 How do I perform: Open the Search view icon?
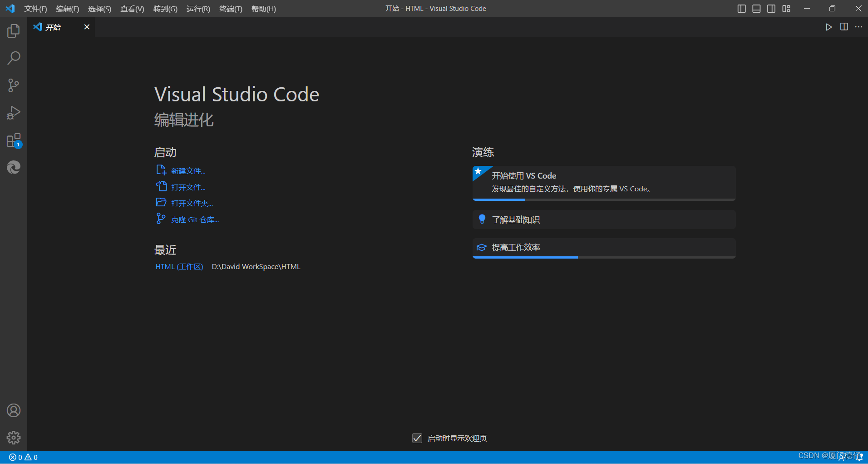(14, 58)
